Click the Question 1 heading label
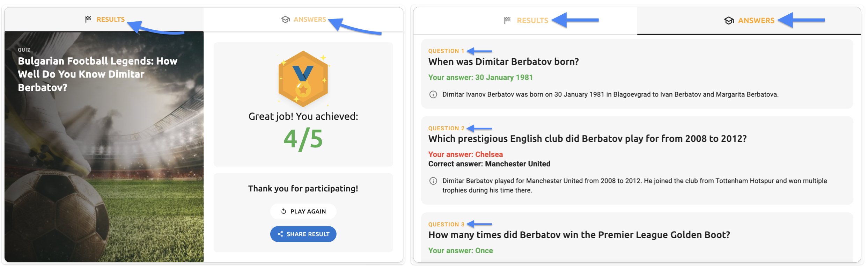 tap(446, 51)
